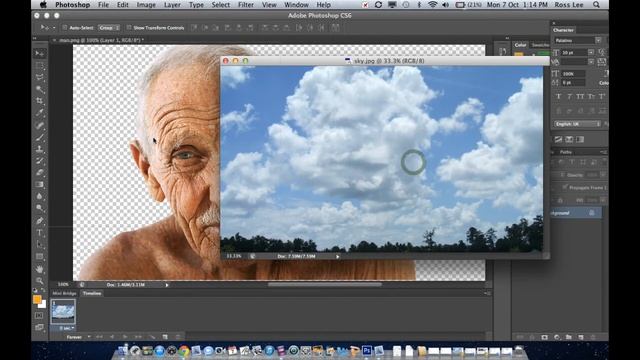Duplicate the selected timeline frame
This screenshot has height=360, width=640.
click(165, 337)
